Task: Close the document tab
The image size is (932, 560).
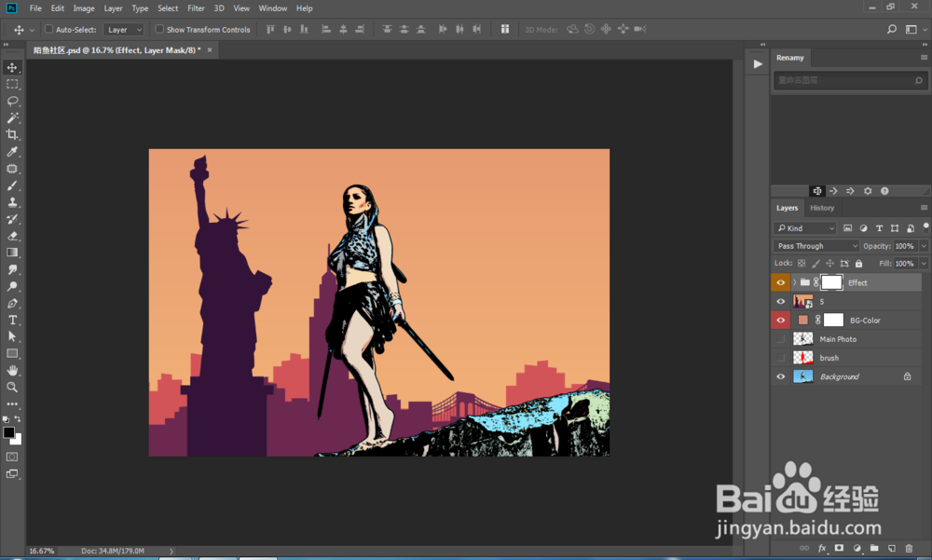Action: 209,50
